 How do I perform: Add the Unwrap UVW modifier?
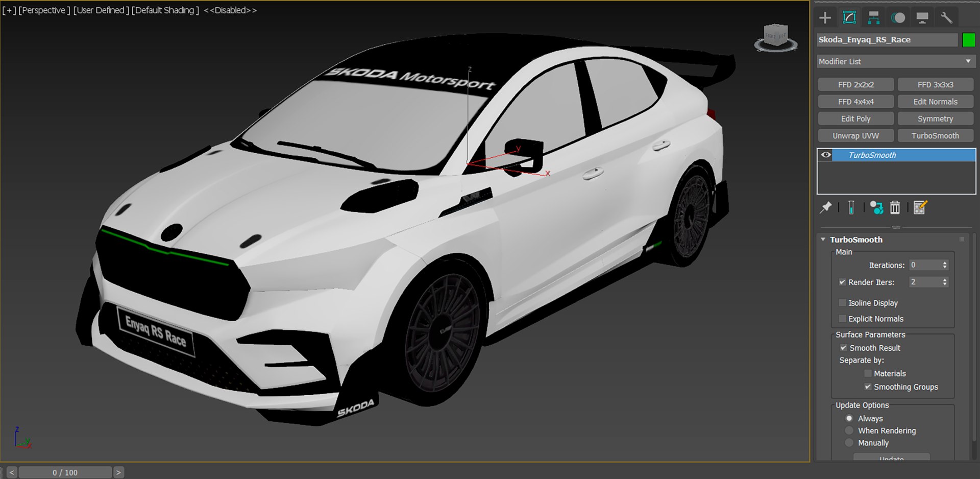point(855,136)
